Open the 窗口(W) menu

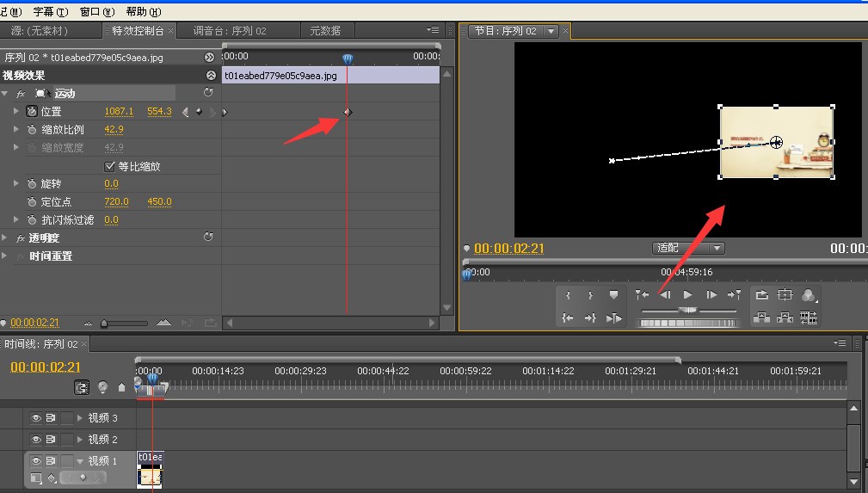point(97,12)
